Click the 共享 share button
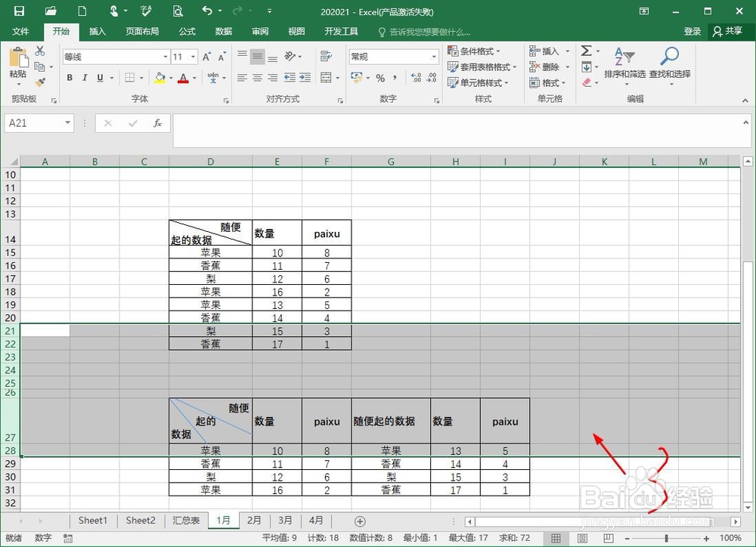 tap(728, 31)
